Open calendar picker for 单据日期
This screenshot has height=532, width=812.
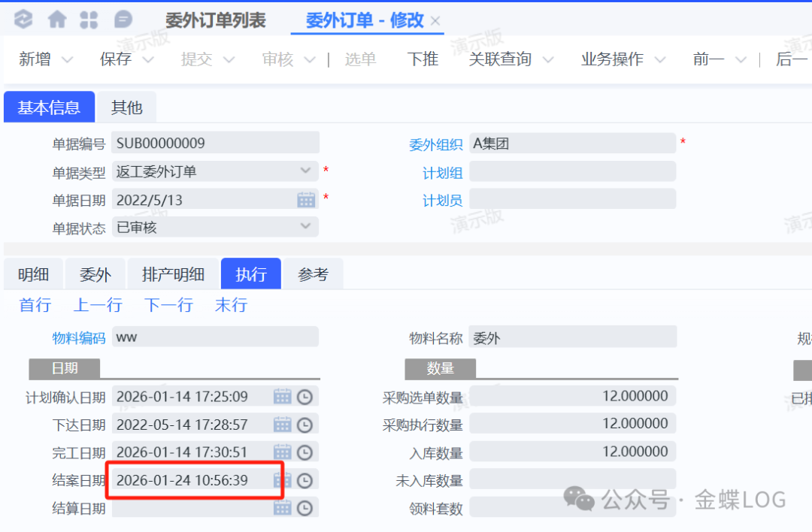pyautogui.click(x=306, y=200)
